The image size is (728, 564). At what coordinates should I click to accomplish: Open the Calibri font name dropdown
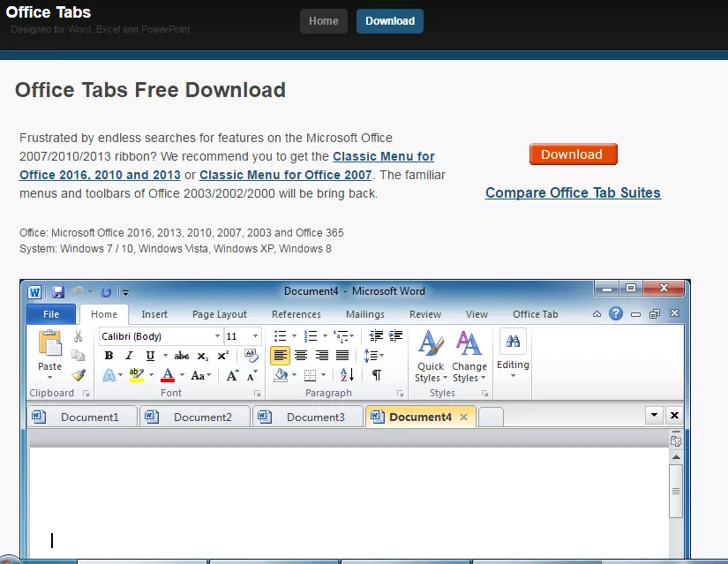tap(217, 336)
